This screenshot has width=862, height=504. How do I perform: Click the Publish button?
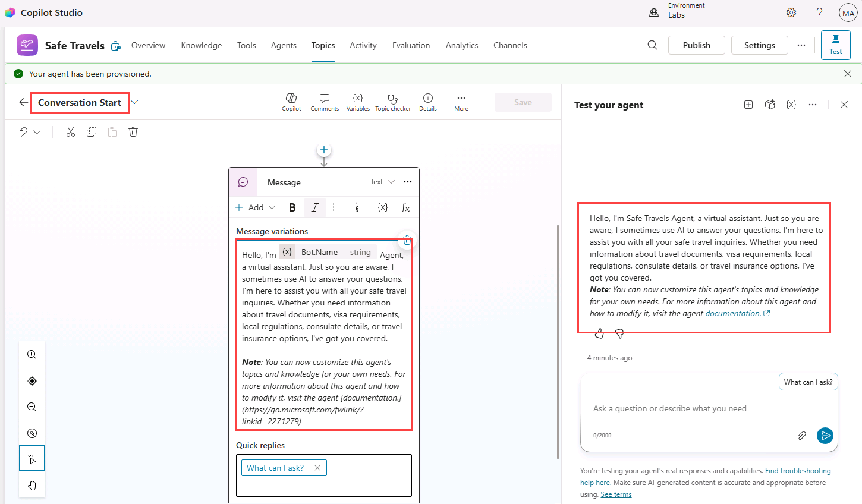pos(697,45)
